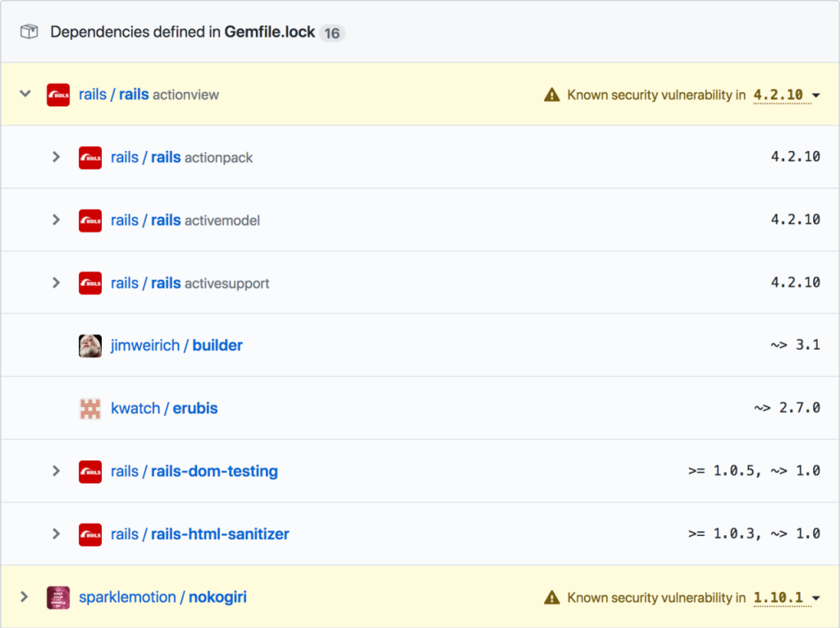
Task: Open rails repo link in activesupport row
Action: point(166,282)
